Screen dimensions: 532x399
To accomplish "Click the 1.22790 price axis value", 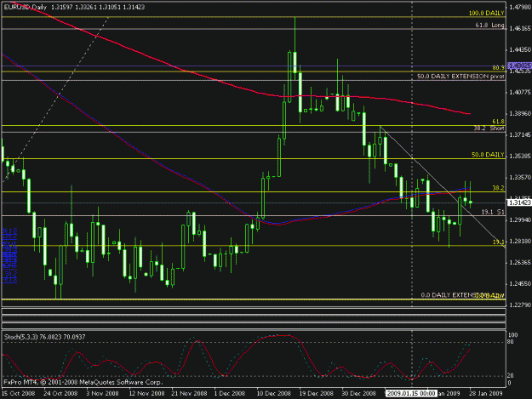I will [520, 305].
